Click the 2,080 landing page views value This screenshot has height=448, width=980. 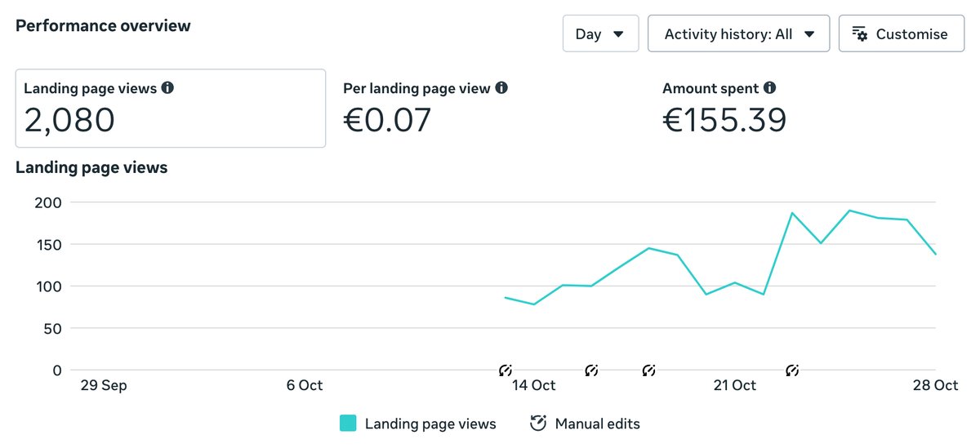point(69,121)
